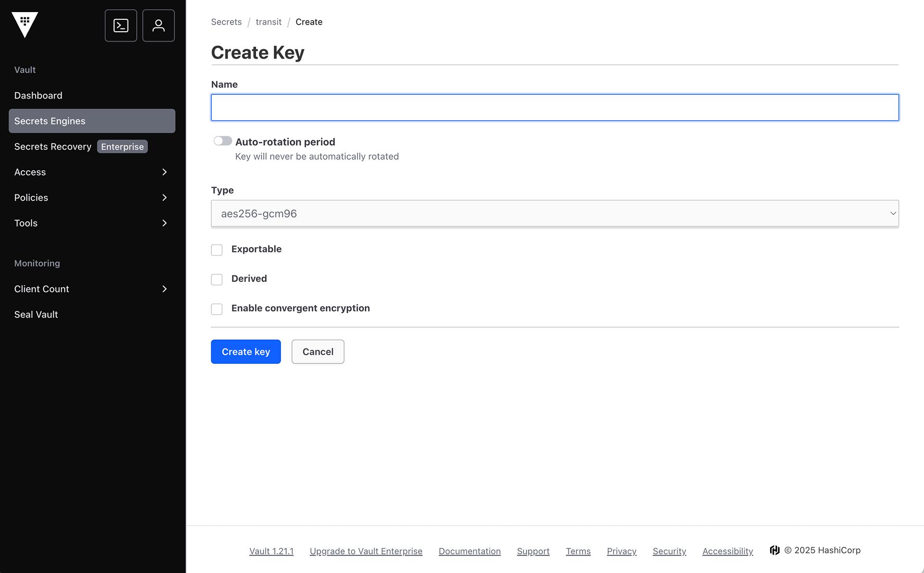
Task: Check the Exportable checkbox
Action: (x=217, y=250)
